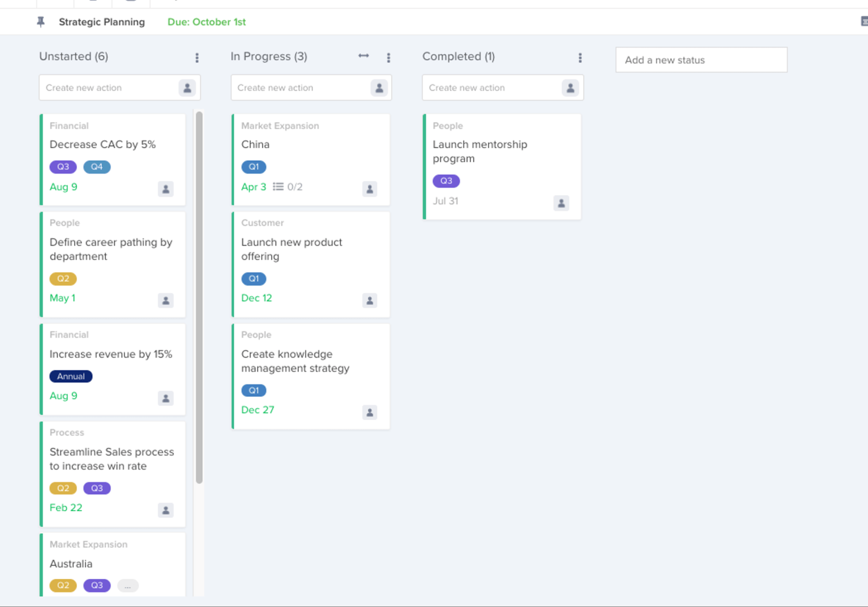Select the Annual tag on Increase revenue card
The width and height of the screenshot is (868, 607).
[71, 376]
